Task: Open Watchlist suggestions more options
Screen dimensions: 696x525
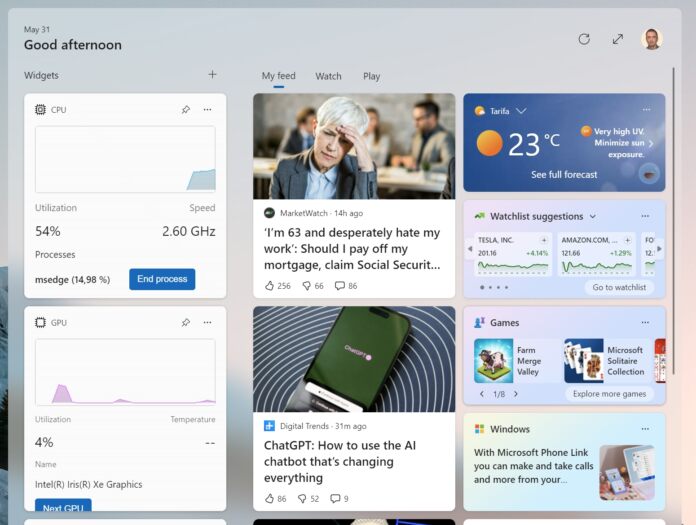Action: click(x=645, y=216)
